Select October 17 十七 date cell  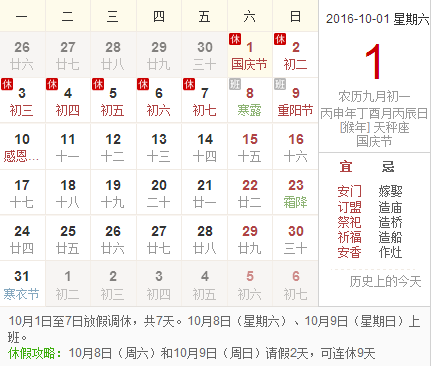22,193
